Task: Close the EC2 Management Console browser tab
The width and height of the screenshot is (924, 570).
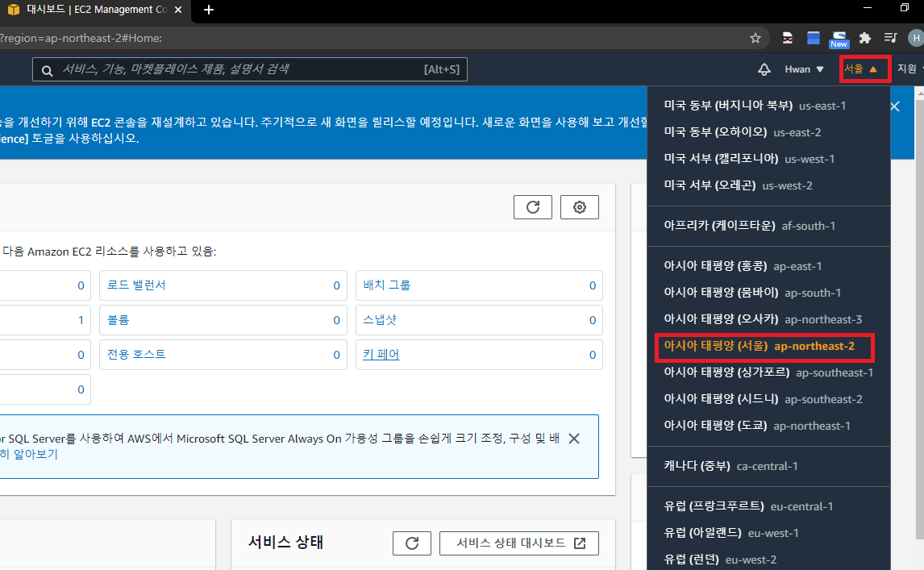Action: (178, 10)
